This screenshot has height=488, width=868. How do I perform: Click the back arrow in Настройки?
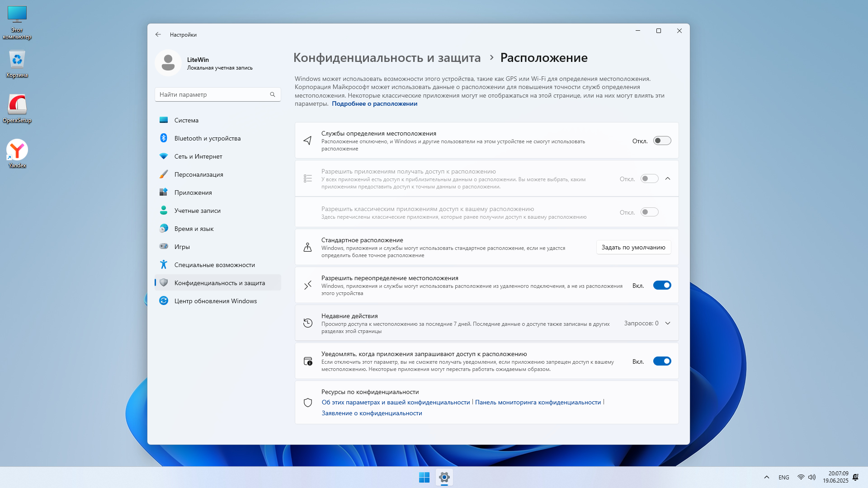tap(158, 34)
